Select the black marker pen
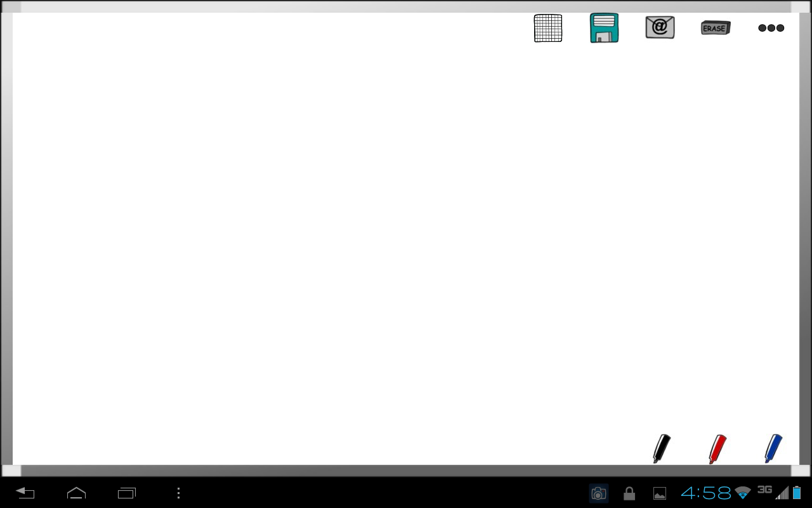This screenshot has height=508, width=812. click(x=662, y=448)
